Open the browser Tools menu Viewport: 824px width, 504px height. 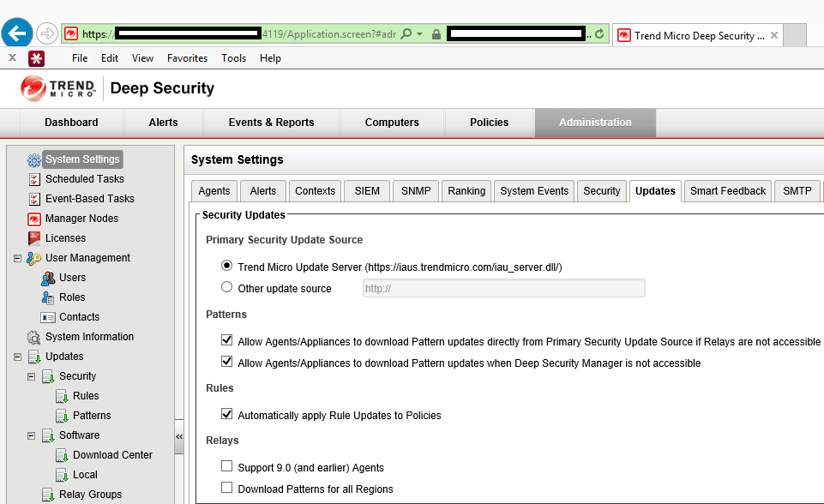click(233, 58)
